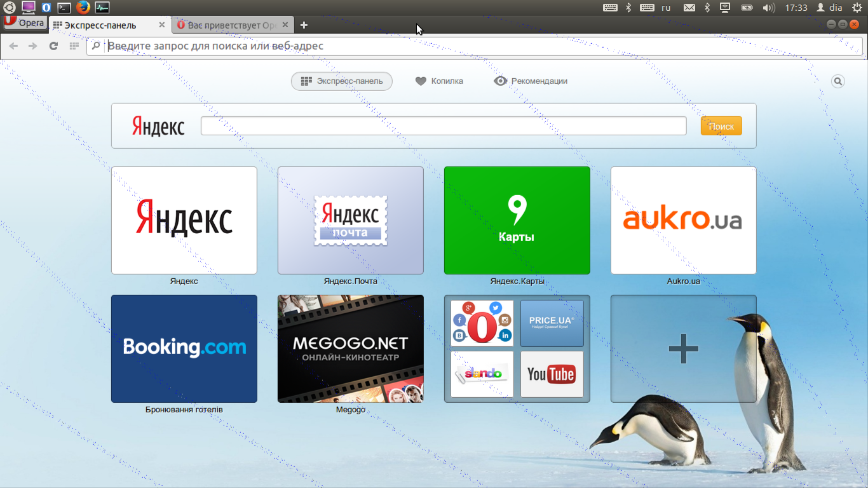868x488 pixels.
Task: Open the Копилка section
Action: coord(439,81)
